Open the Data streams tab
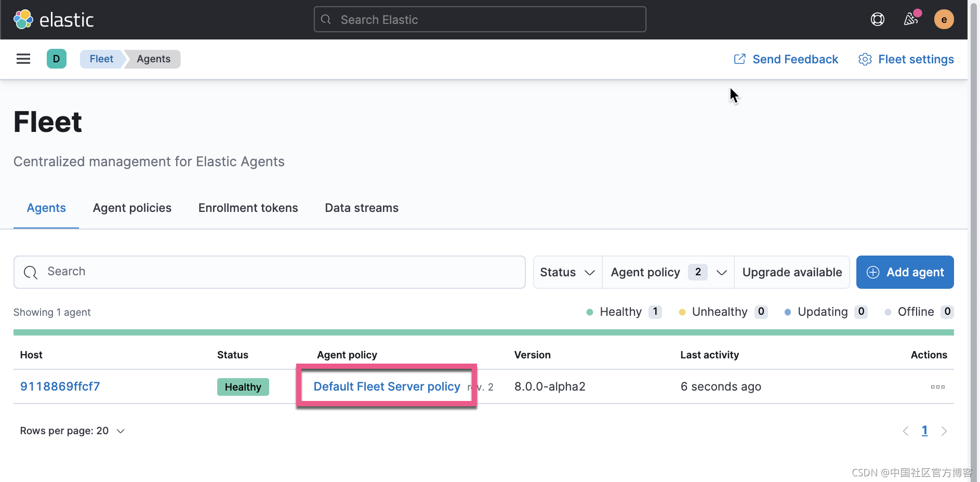Screen dimensions: 980x482 (x=362, y=208)
